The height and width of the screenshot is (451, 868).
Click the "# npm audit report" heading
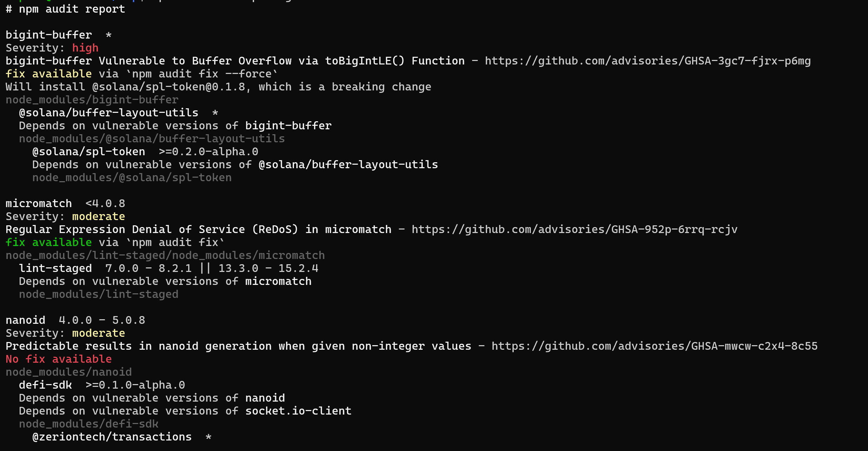click(x=65, y=9)
